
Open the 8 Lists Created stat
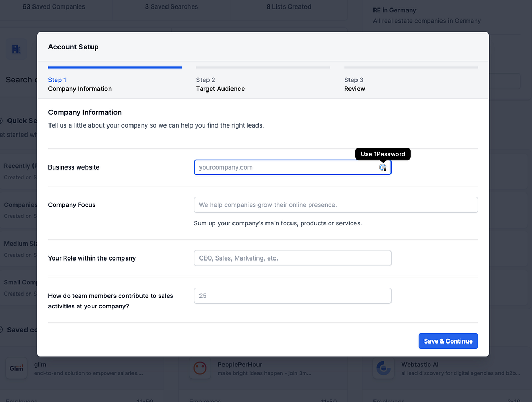(289, 7)
